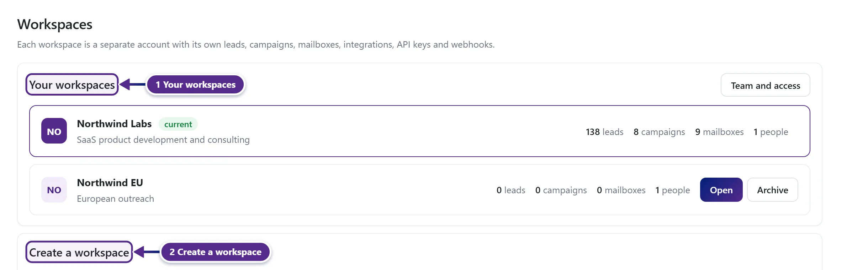Click the Workspaces page heading
The width and height of the screenshot is (868, 270).
[x=55, y=24]
